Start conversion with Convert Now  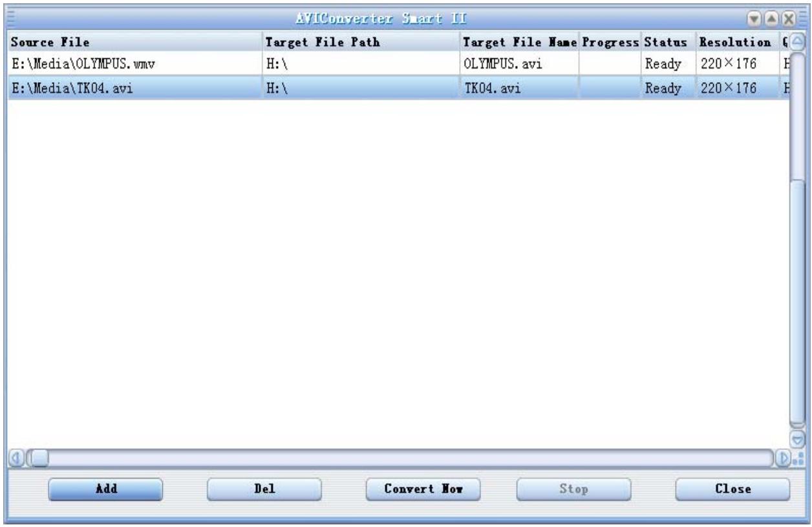pos(422,489)
